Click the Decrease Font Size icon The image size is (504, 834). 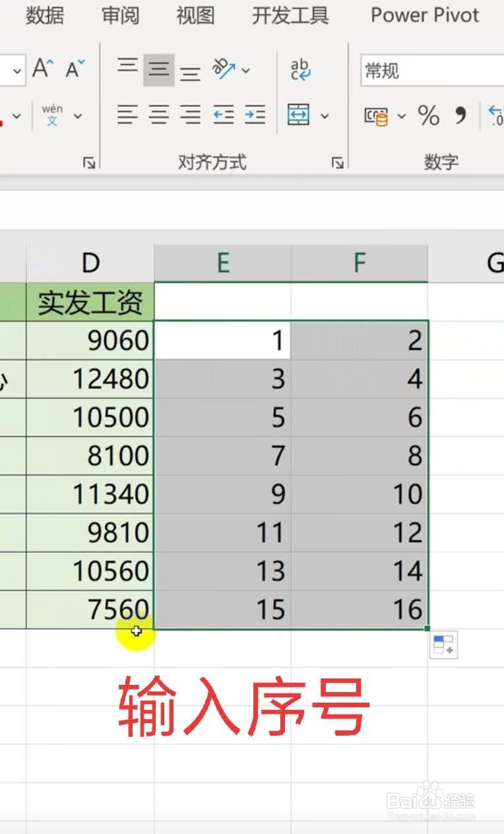(x=76, y=69)
